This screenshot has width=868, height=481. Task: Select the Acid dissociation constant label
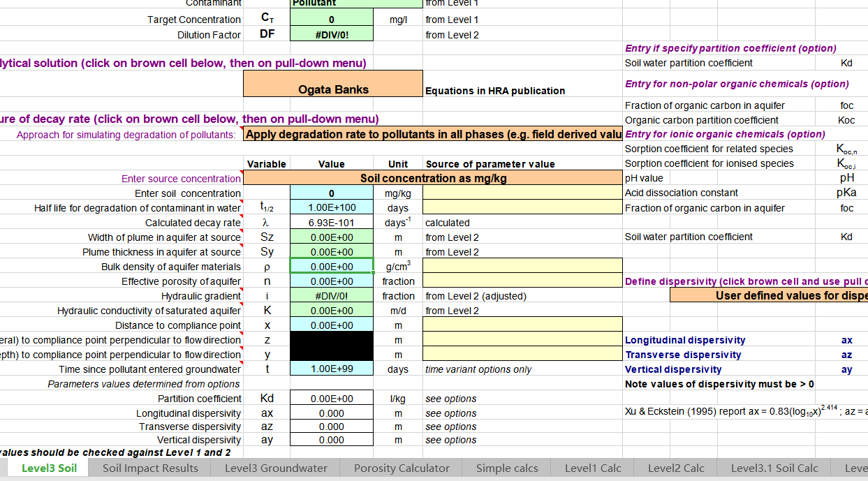point(682,193)
